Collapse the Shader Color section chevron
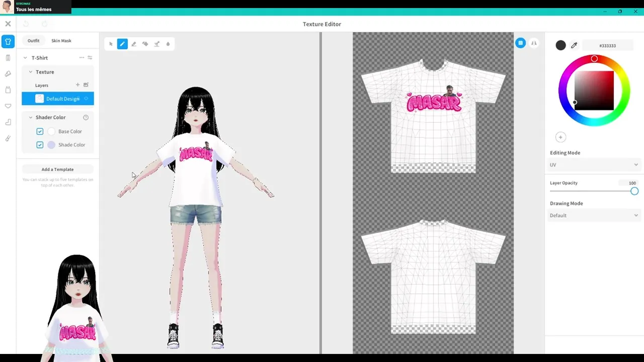 (30, 118)
